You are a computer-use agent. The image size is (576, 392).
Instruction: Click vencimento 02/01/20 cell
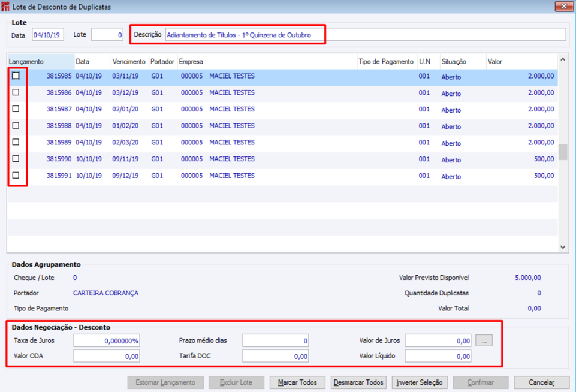click(125, 109)
